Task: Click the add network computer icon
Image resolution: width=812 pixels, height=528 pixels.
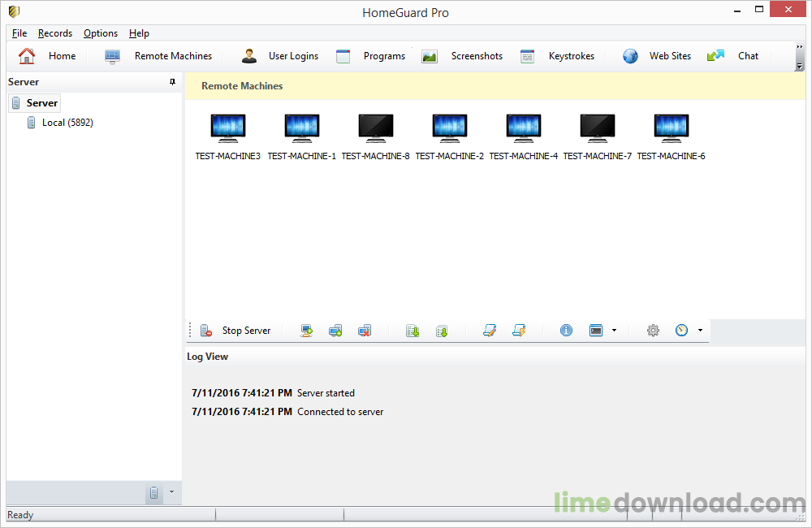Action: click(307, 330)
